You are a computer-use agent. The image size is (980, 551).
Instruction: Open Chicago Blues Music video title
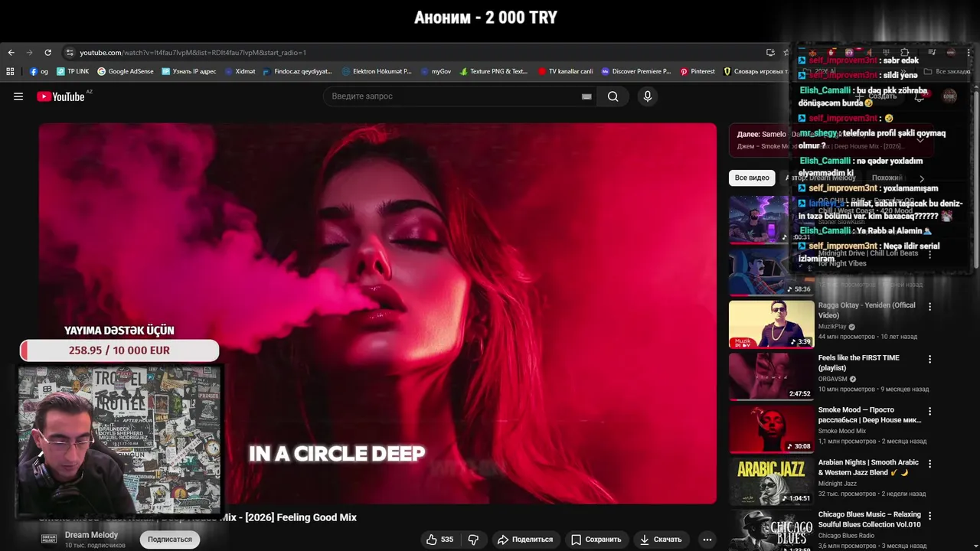click(869, 520)
